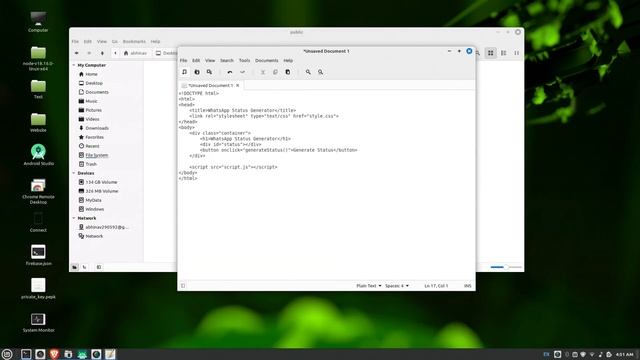The image size is (640, 360).
Task: Open the editor's Search menu
Action: click(227, 60)
